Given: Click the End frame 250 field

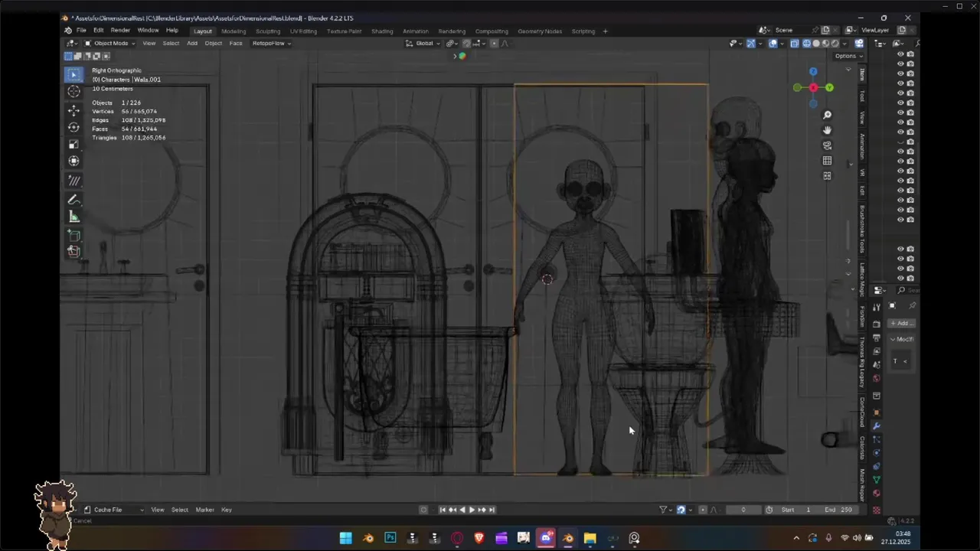Looking at the screenshot, I should click(x=839, y=510).
